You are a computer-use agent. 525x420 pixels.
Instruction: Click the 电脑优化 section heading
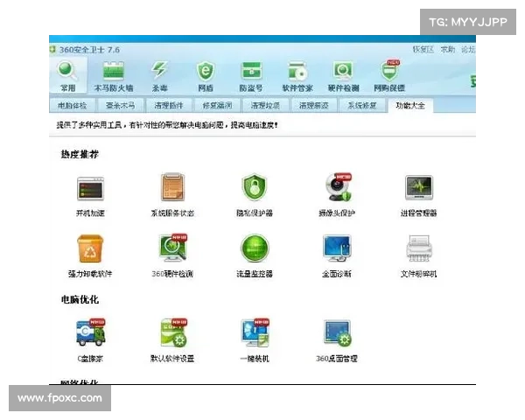(x=80, y=299)
